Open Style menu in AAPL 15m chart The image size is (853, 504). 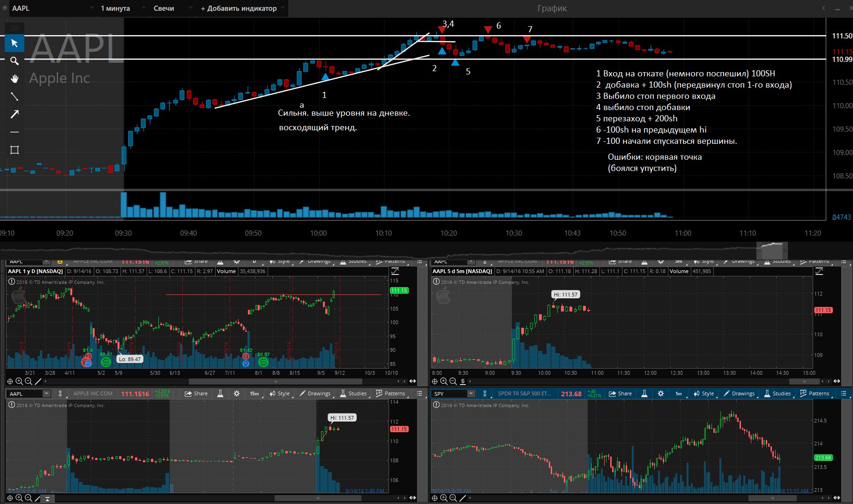[279, 393]
